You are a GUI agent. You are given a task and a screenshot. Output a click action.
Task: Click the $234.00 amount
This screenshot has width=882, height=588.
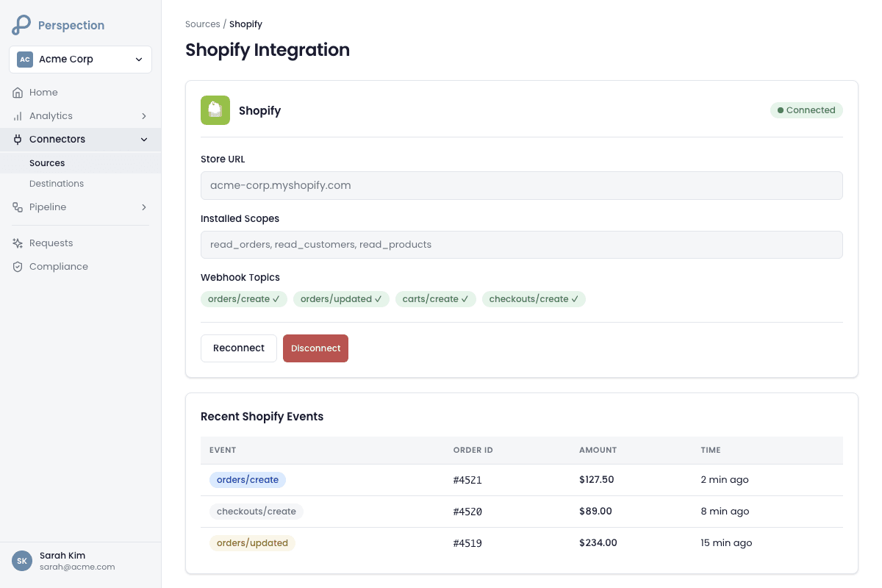pos(598,543)
